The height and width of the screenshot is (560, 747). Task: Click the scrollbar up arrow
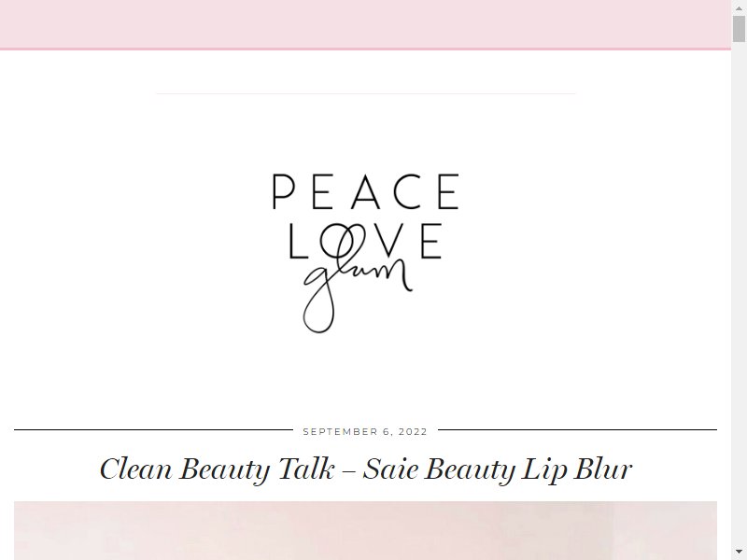point(739,7)
